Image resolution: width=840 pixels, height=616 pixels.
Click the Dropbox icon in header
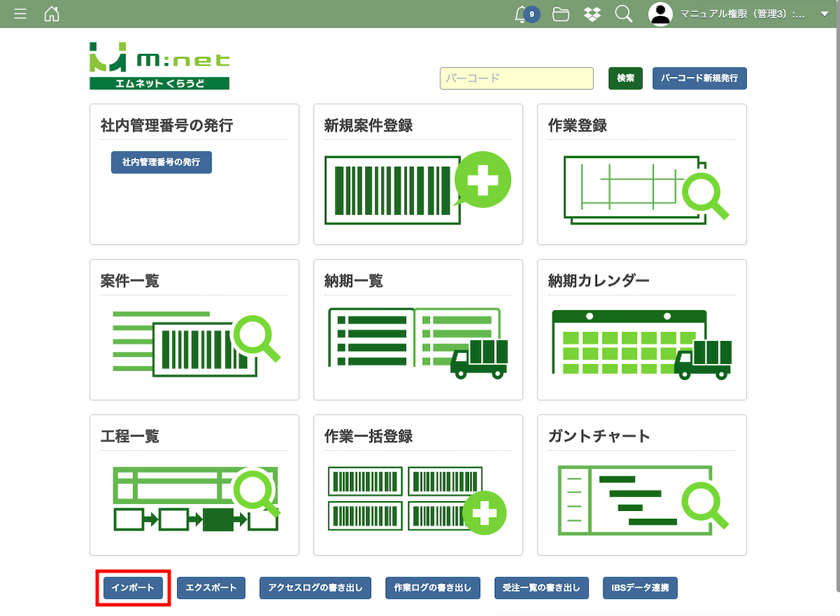coord(592,14)
